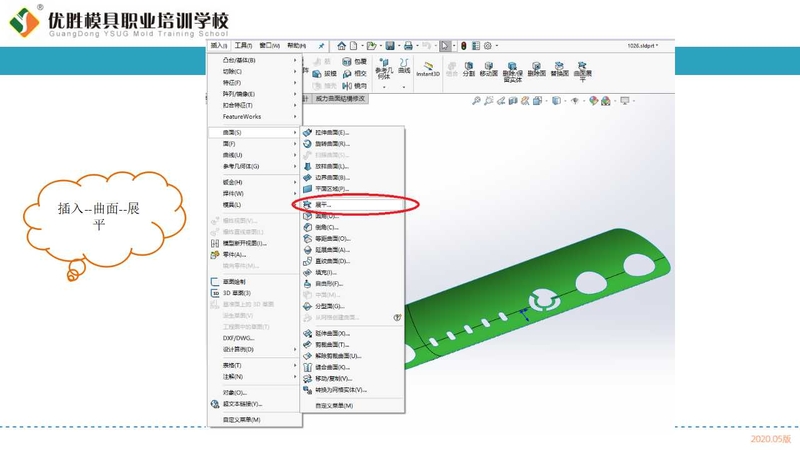Click the pin icon beside the Help menu
This screenshot has width=800, height=450.
(321, 46)
